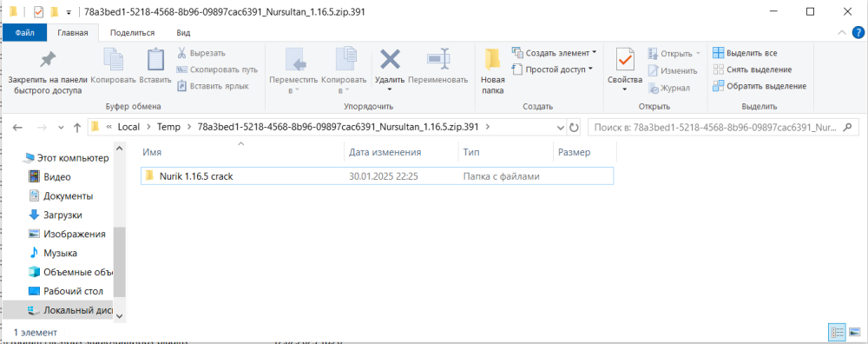Refresh the folder view
868x344 pixels.
click(574, 128)
